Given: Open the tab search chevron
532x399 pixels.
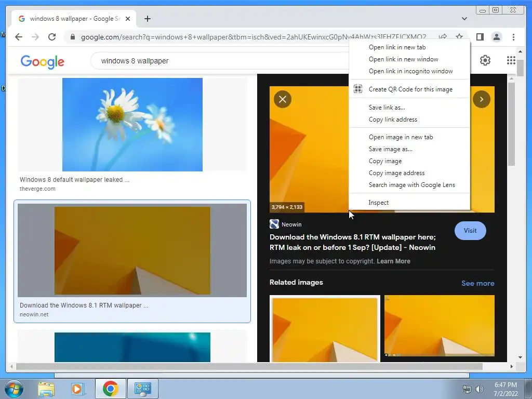Looking at the screenshot, I should click(x=464, y=19).
